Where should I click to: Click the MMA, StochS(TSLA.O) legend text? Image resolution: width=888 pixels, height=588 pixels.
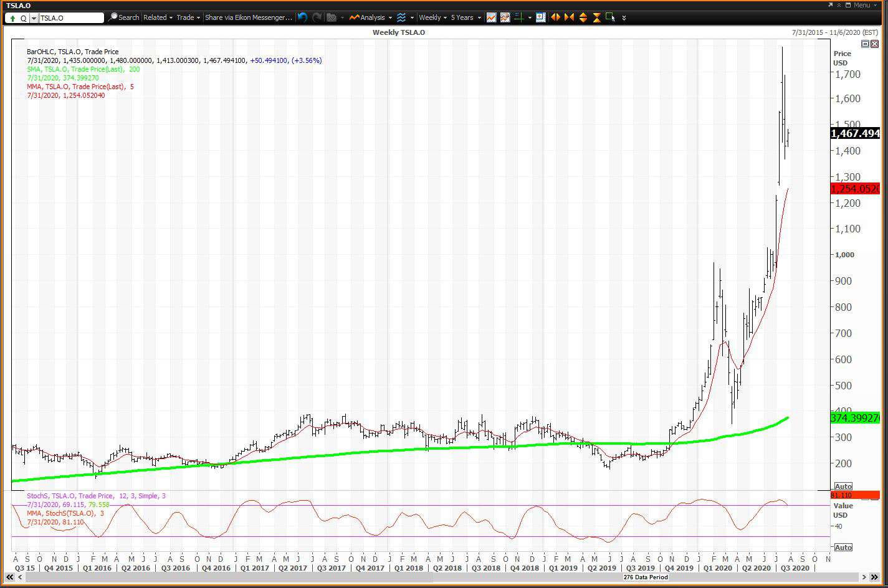click(65, 513)
